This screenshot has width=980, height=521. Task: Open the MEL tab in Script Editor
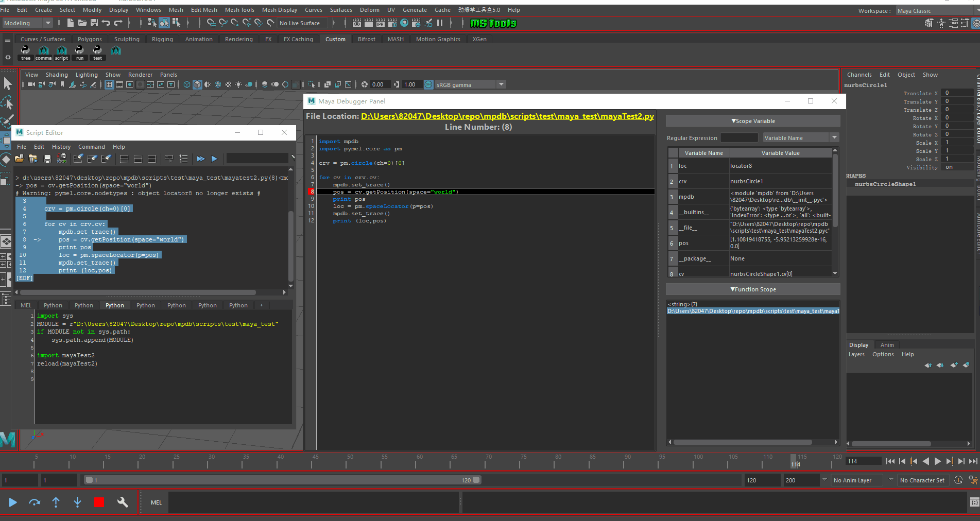point(26,305)
